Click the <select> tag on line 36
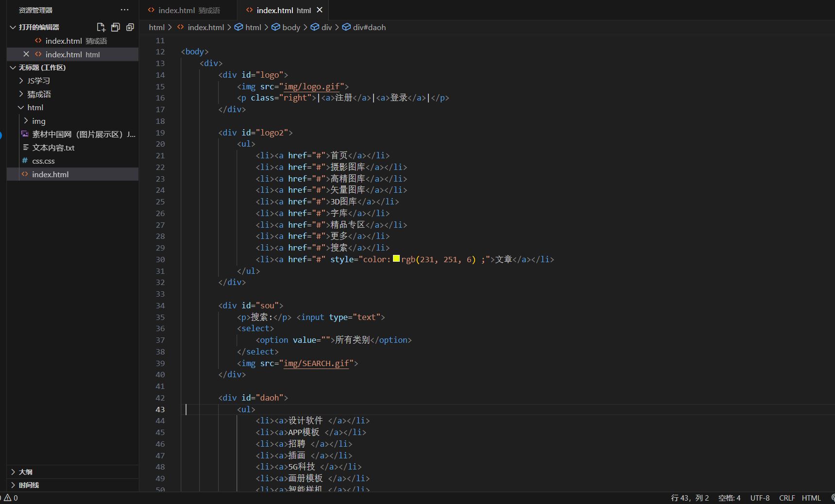 pyautogui.click(x=256, y=328)
